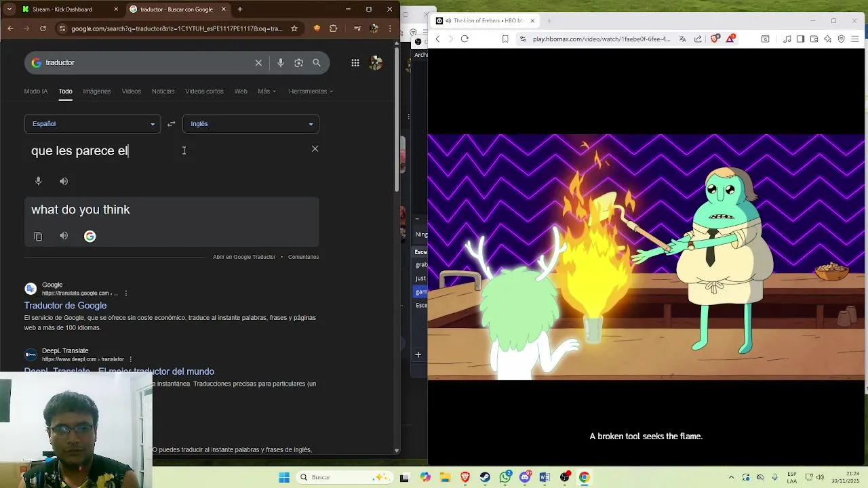Open the system volume icon

820,477
